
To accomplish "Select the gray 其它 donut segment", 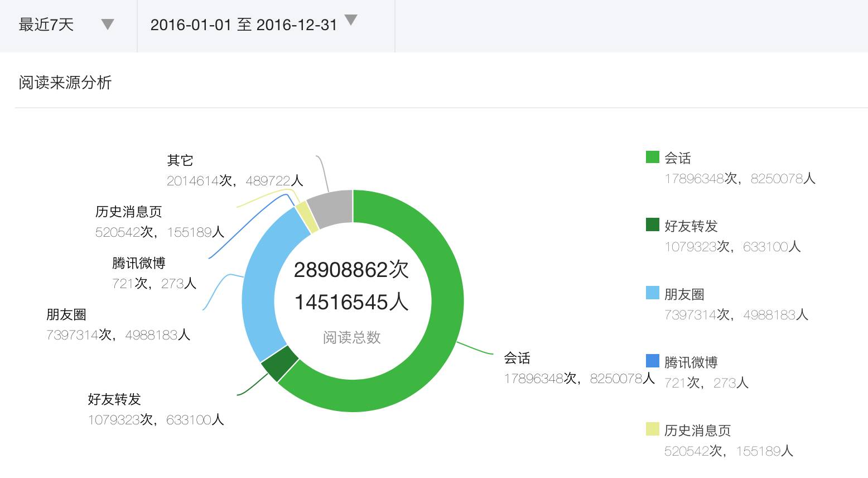I will (332, 208).
